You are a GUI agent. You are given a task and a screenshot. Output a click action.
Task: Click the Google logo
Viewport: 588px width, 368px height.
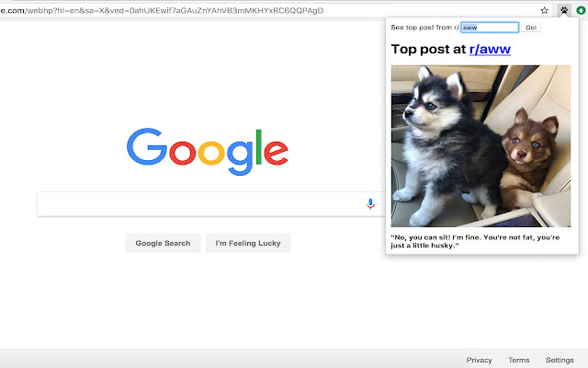coord(208,151)
